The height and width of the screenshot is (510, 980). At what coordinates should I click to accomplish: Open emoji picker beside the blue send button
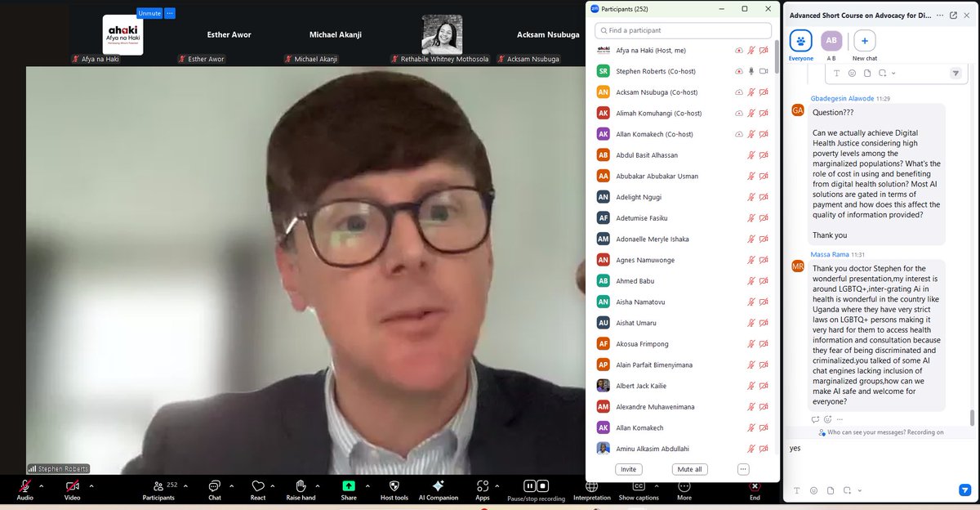813,490
